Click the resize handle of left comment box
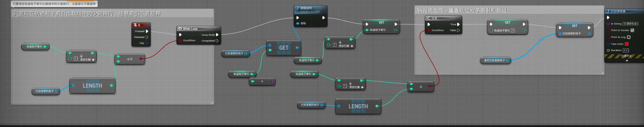 coord(212,103)
